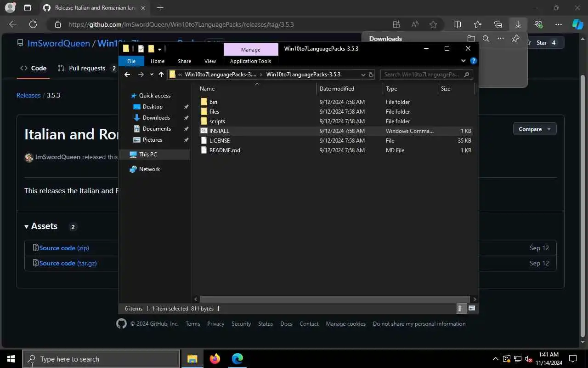Open the Share ribbon tab
Screen dimensions: 588x368
pos(184,61)
